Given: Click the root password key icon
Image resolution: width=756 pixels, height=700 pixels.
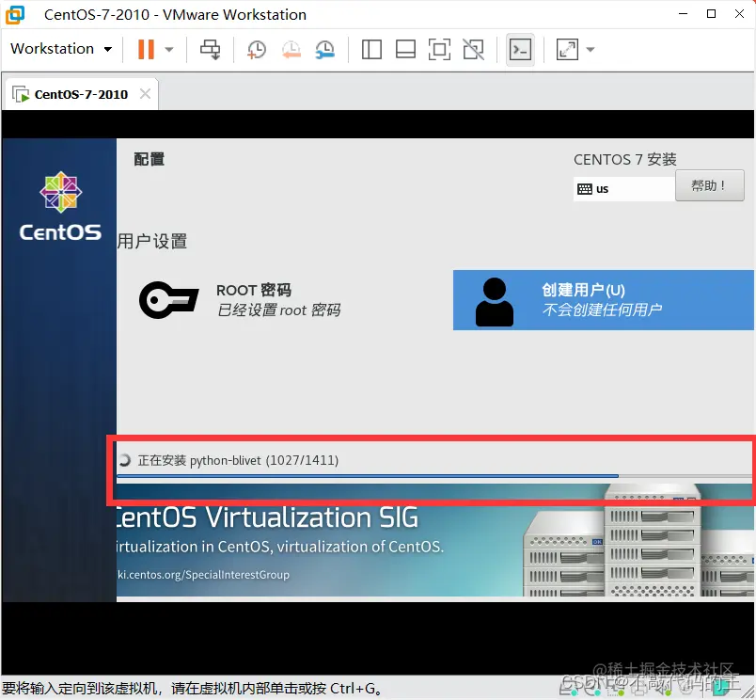Looking at the screenshot, I should [x=168, y=299].
